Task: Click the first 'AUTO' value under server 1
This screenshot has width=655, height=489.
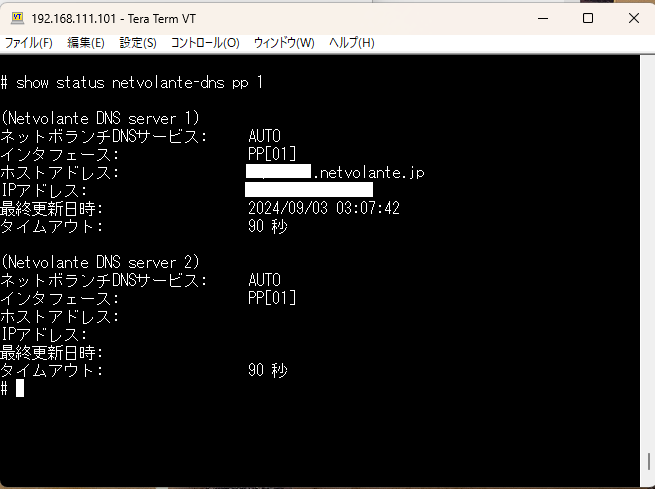Action: coord(264,136)
